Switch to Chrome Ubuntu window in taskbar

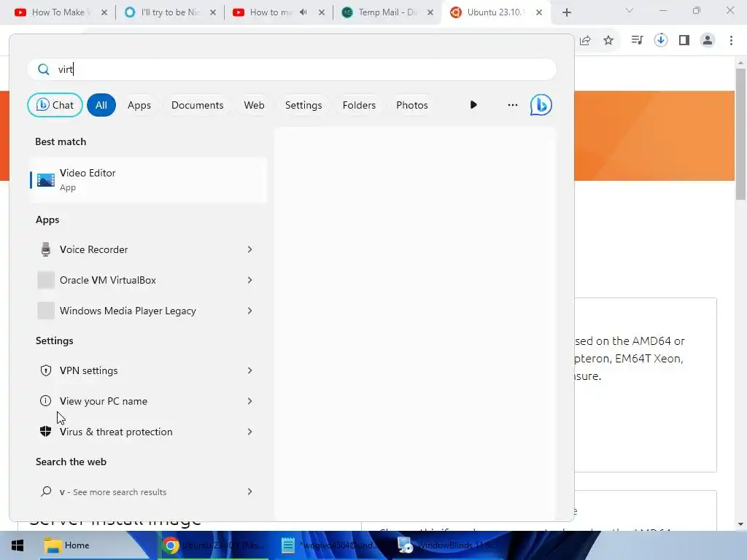[212, 545]
